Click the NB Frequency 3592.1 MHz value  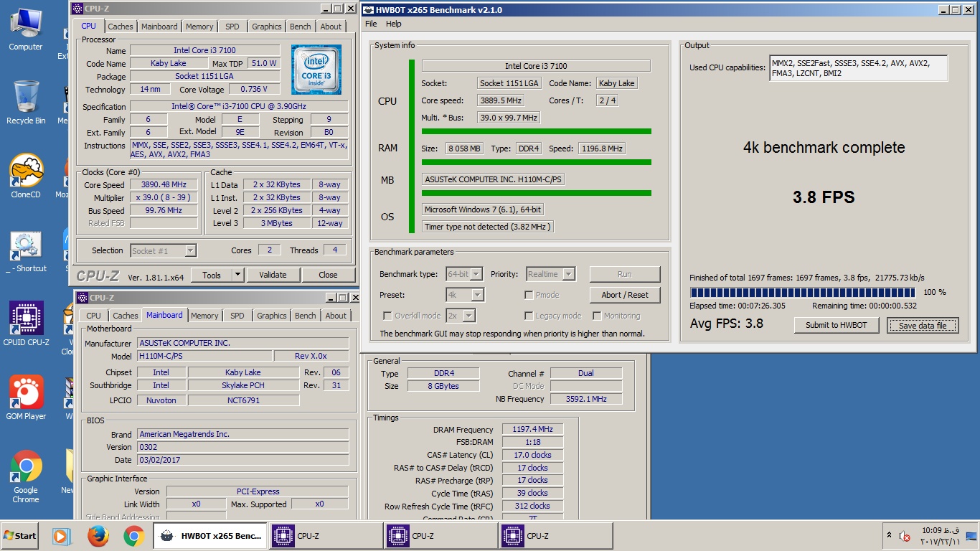pyautogui.click(x=586, y=399)
